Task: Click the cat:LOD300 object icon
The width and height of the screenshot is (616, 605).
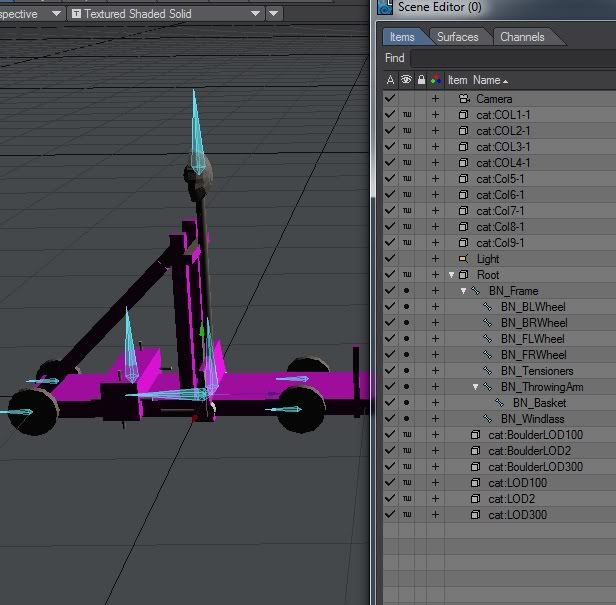Action: (x=475, y=515)
